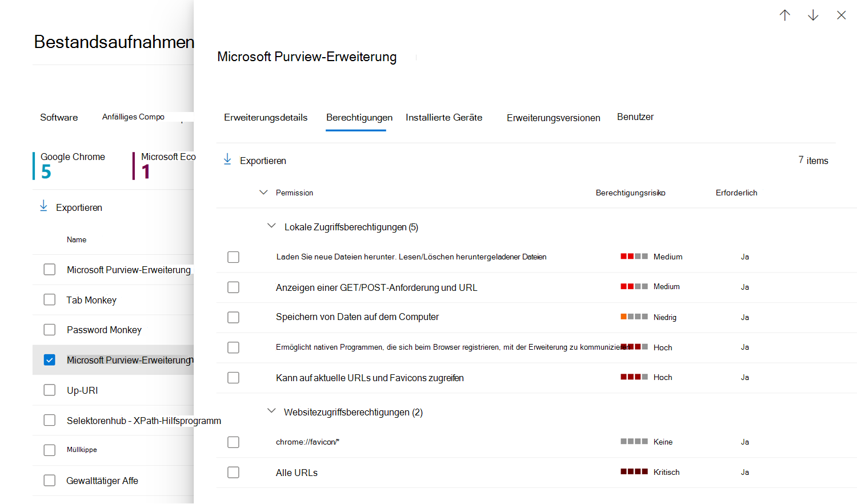Click the risk bar for Speichern von Daten
This screenshot has height=504, width=857.
tap(634, 317)
